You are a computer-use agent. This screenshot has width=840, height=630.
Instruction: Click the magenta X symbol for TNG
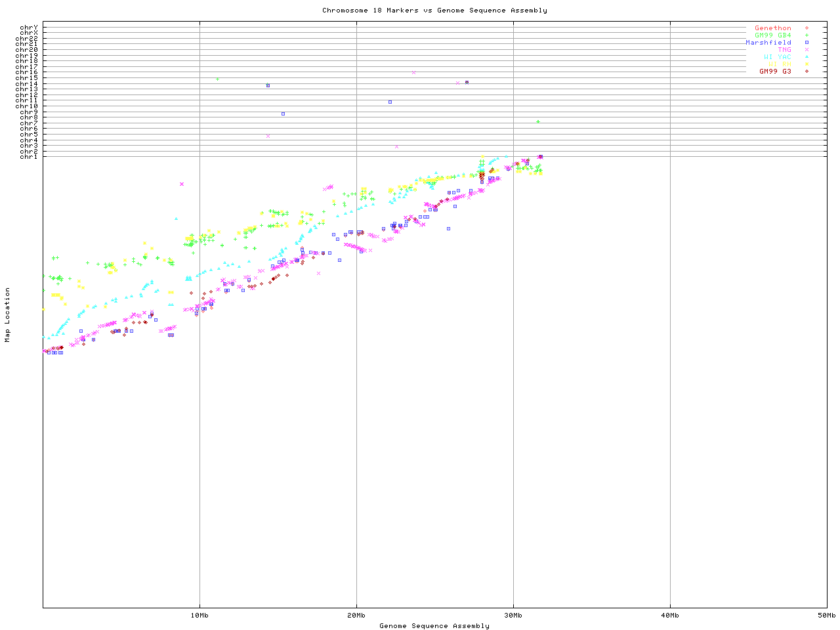[x=807, y=50]
